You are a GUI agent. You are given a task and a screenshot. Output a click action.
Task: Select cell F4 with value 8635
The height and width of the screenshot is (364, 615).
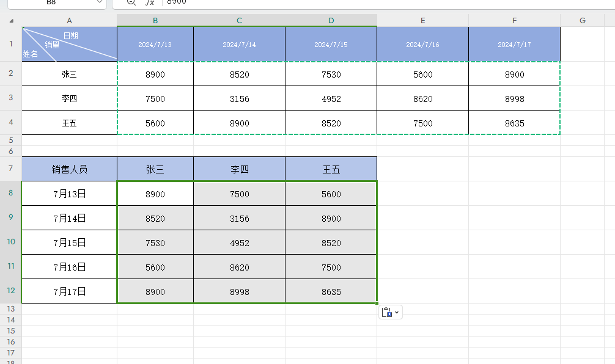pyautogui.click(x=515, y=123)
